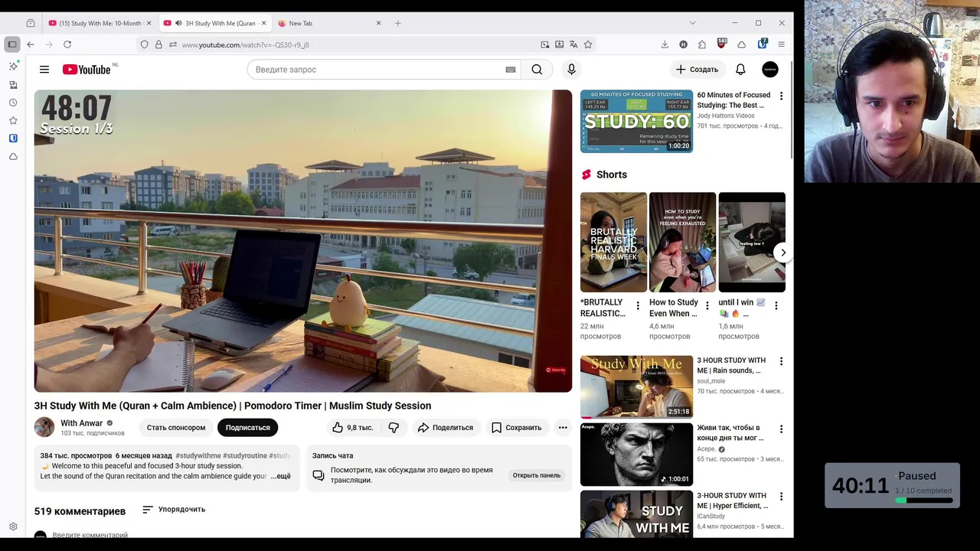Open options for How to Study Even When short
This screenshot has width=980, height=551.
point(707,306)
